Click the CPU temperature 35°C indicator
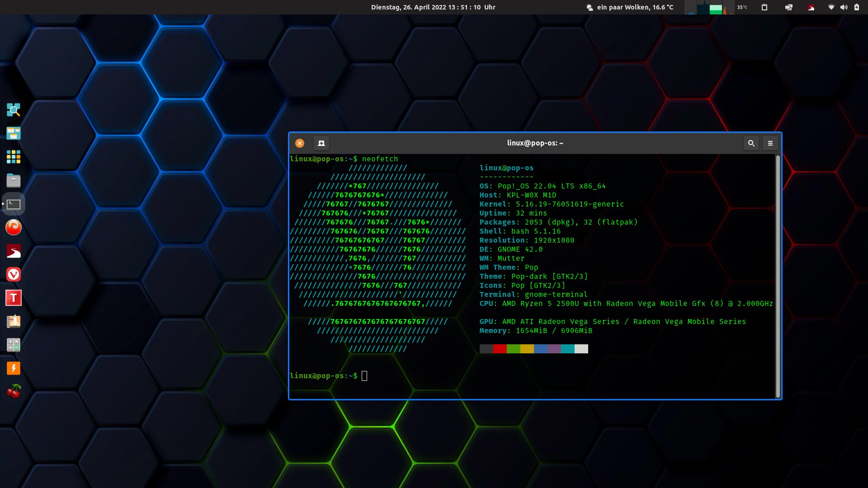Screen dimensions: 868x488 742,7
